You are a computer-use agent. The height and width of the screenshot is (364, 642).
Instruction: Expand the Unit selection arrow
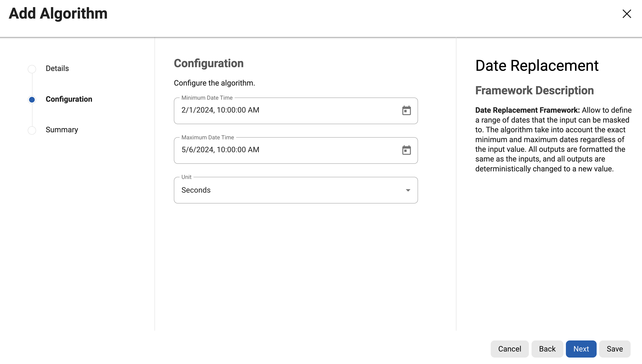(408, 190)
